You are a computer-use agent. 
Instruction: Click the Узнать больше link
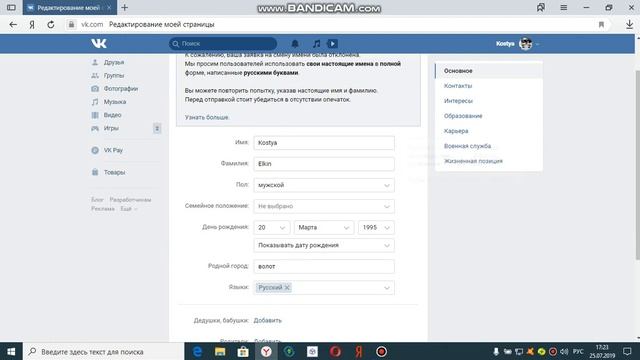[x=207, y=117]
